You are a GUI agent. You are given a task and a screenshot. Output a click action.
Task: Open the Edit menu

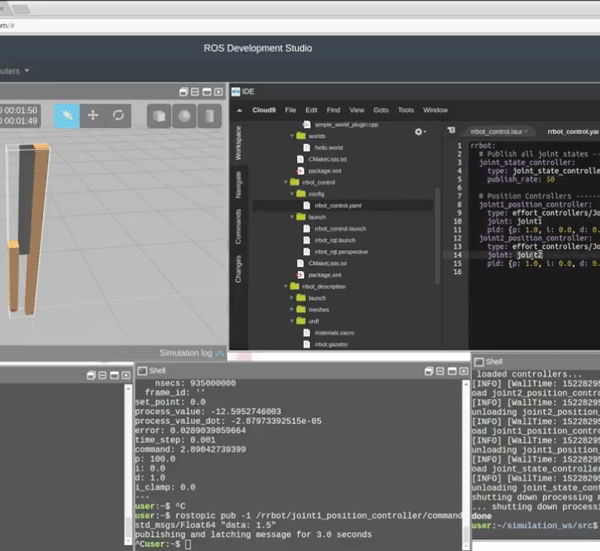[311, 110]
